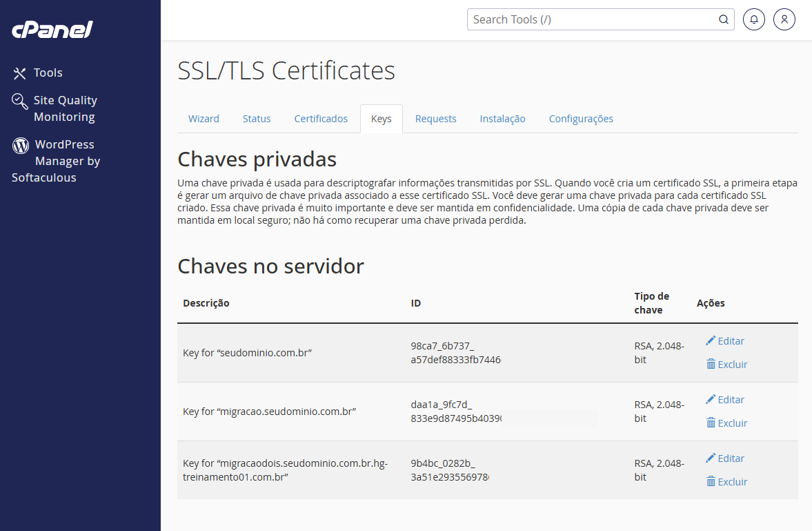The height and width of the screenshot is (531, 812).
Task: Select text Key for "migracao.seudominio.com.br"
Action: pyautogui.click(x=269, y=412)
